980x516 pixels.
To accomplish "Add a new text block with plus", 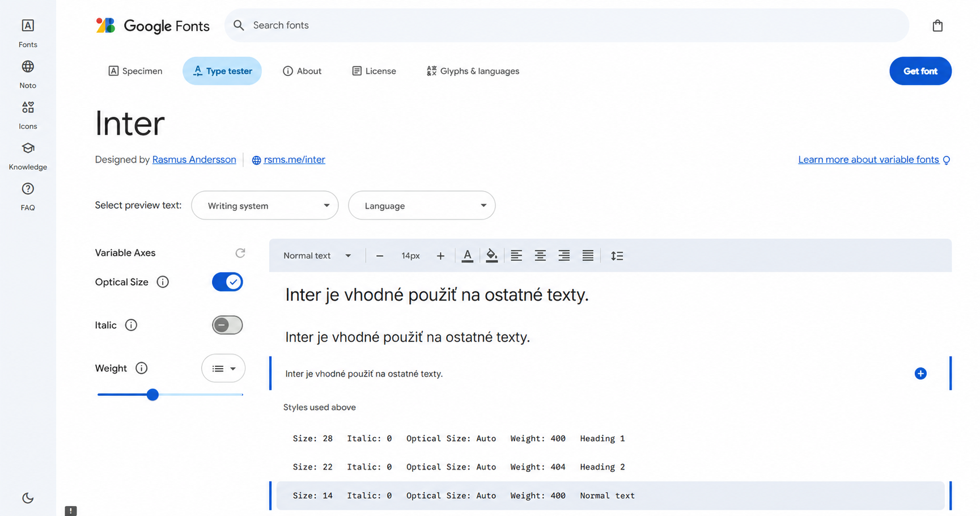I will click(x=920, y=374).
